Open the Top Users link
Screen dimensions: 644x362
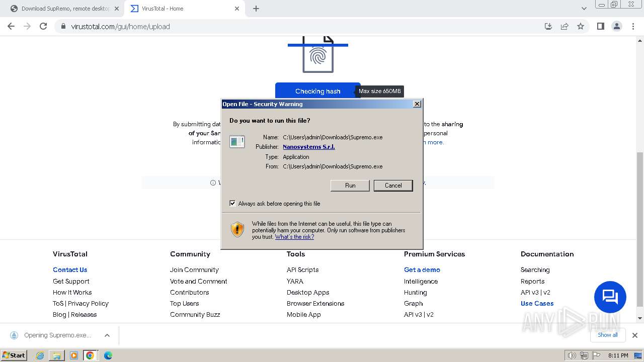184,304
